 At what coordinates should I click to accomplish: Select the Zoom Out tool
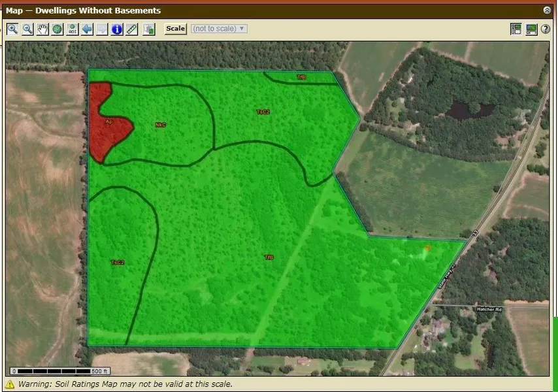[x=27, y=29]
